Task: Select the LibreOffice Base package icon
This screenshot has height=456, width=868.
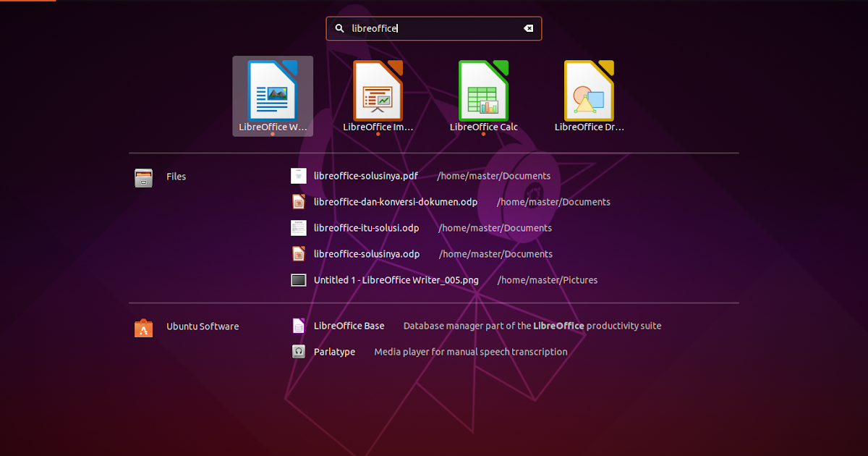Action: tap(299, 326)
